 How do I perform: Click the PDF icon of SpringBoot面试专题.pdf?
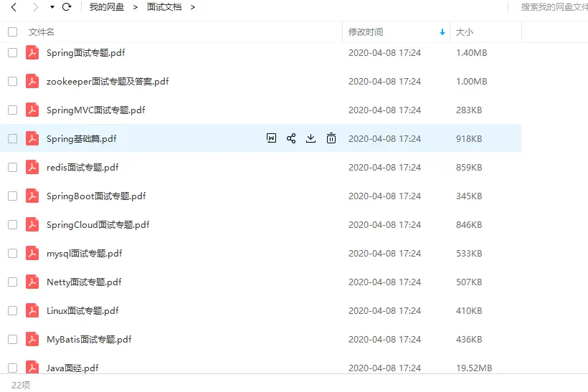pos(32,196)
